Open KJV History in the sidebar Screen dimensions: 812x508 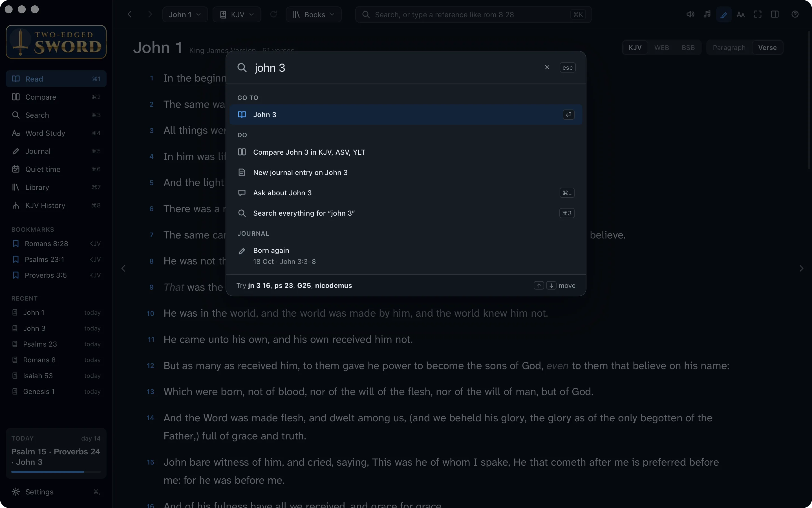56,205
